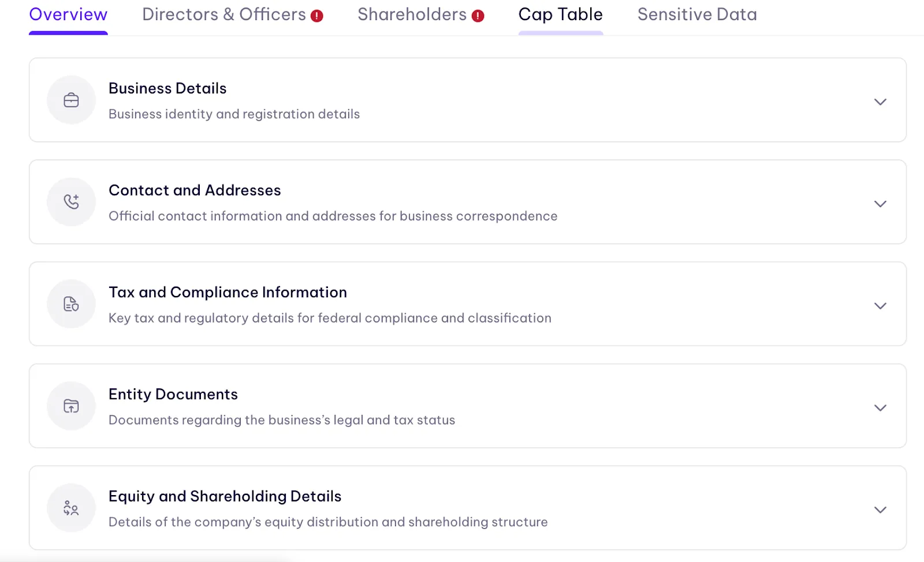Click the Equity and Shareholding people icon
The image size is (924, 562).
71,508
